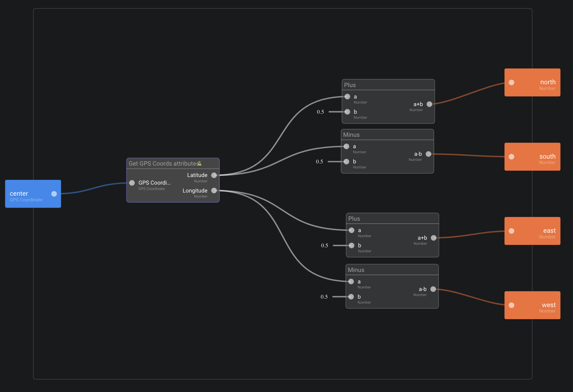Viewport: 573px width, 392px height.
Task: Click the Latitude output port
Action: 214,175
